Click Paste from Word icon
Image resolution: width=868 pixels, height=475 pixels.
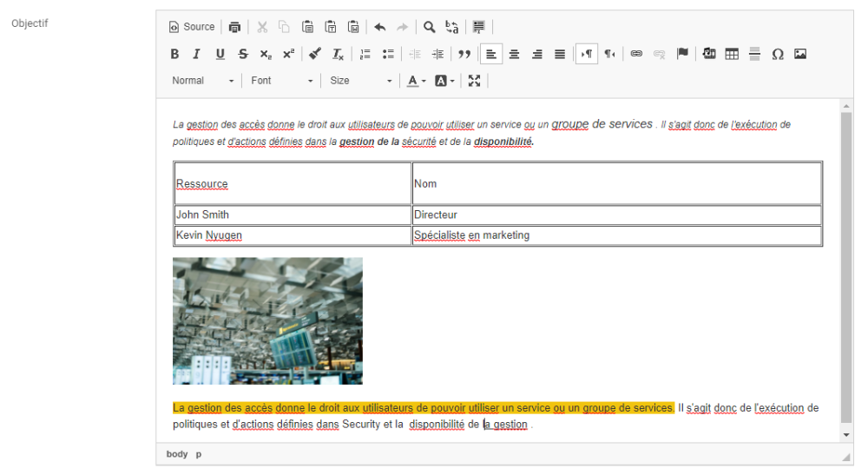pyautogui.click(x=353, y=27)
